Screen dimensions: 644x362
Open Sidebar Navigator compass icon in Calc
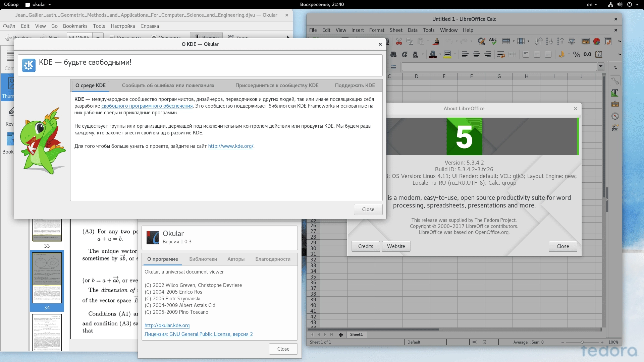click(615, 116)
